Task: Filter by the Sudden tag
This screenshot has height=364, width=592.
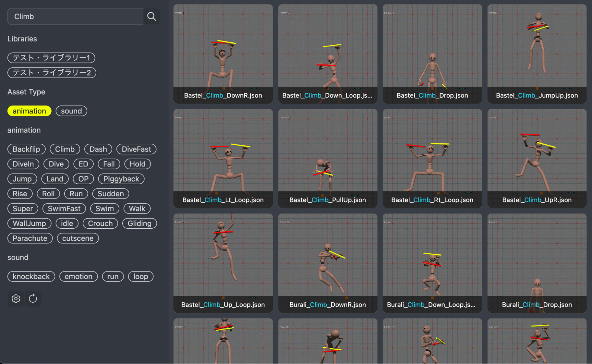Action: tap(111, 193)
